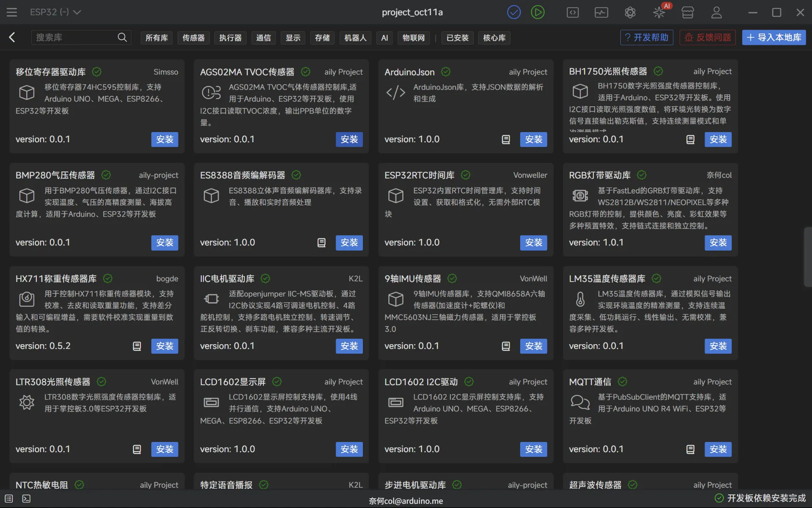Click the green upload/run play icon
812x508 pixels.
pyautogui.click(x=538, y=12)
